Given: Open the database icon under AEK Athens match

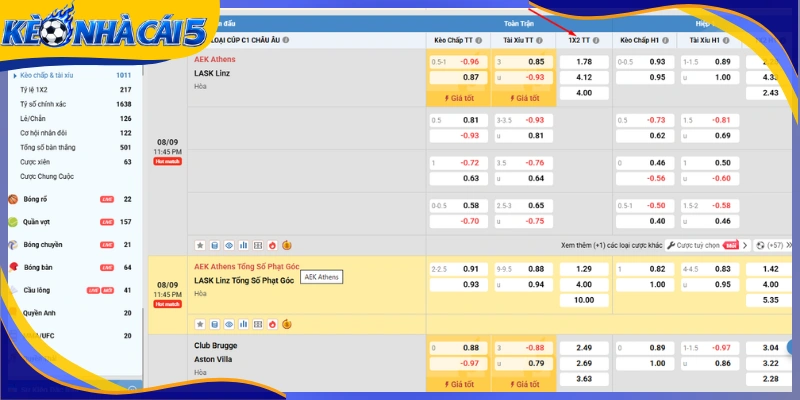Looking at the screenshot, I should click(215, 245).
